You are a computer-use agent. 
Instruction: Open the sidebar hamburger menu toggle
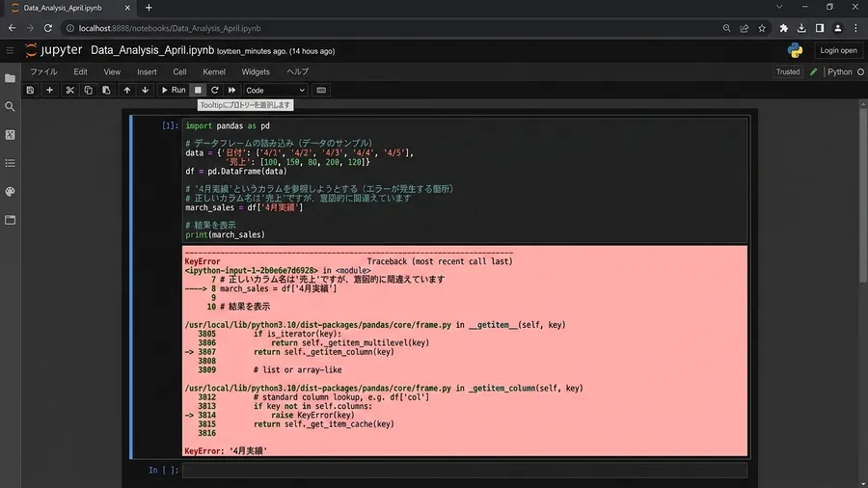coord(10,50)
